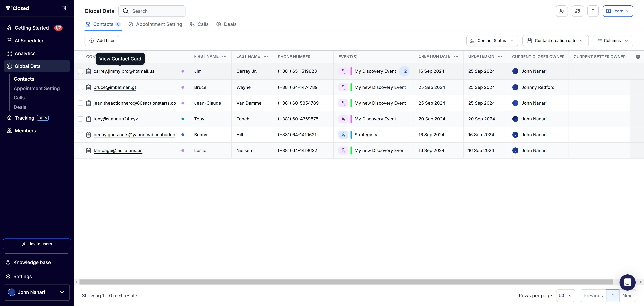Click the Invite users button
644x306 pixels.
tap(37, 244)
